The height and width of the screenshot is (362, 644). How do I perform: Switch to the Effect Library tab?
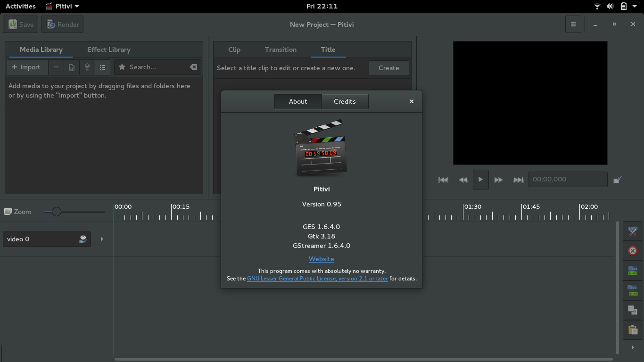tap(109, 49)
